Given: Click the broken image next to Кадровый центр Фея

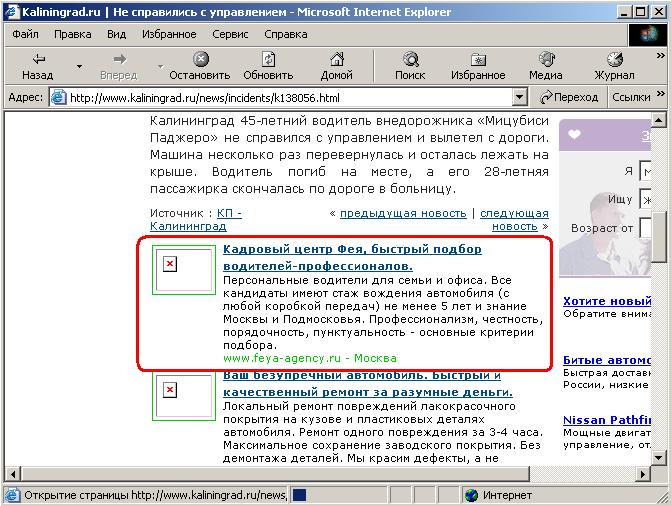Looking at the screenshot, I should (x=170, y=263).
